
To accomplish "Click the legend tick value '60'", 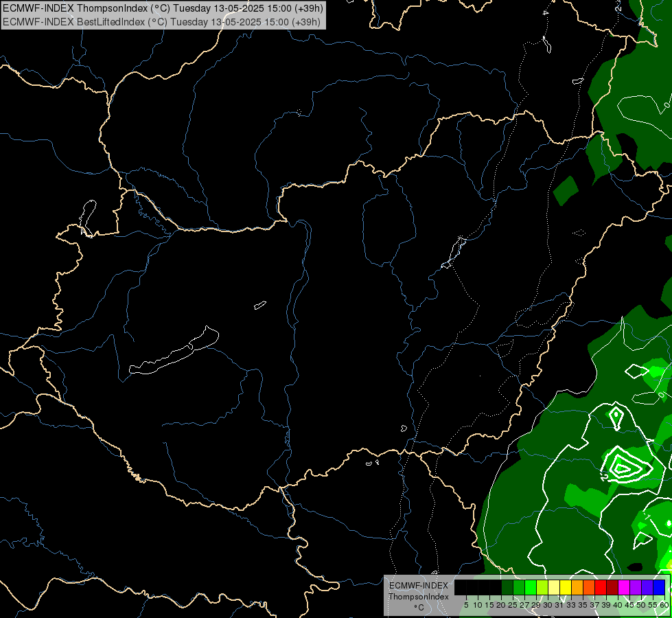I will point(664,605).
